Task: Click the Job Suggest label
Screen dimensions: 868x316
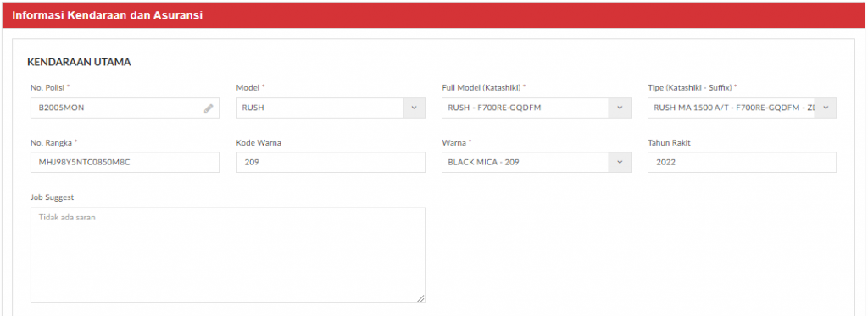Action: [52, 197]
